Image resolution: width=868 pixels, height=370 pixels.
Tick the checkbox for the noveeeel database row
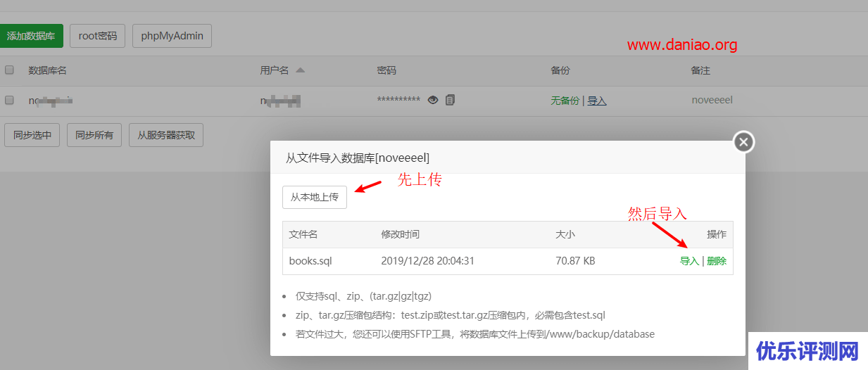10,101
